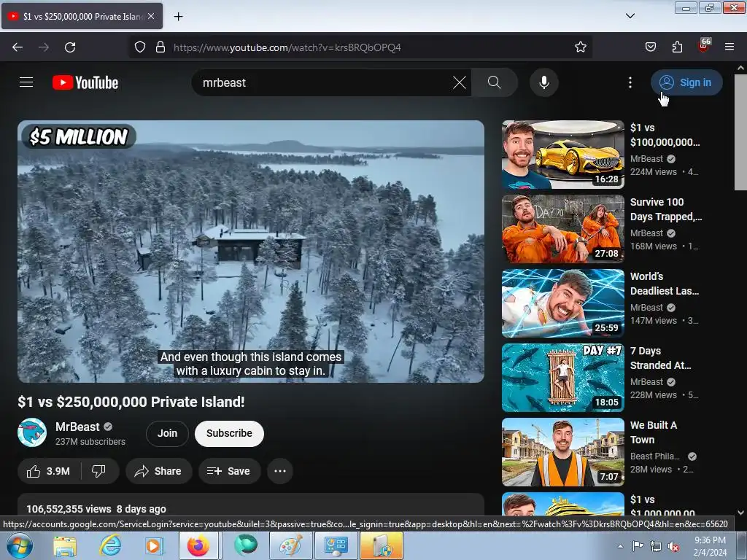Screen dimensions: 747x560
Task: Open Survive 100 Days Trapped thumbnail
Action: point(563,229)
